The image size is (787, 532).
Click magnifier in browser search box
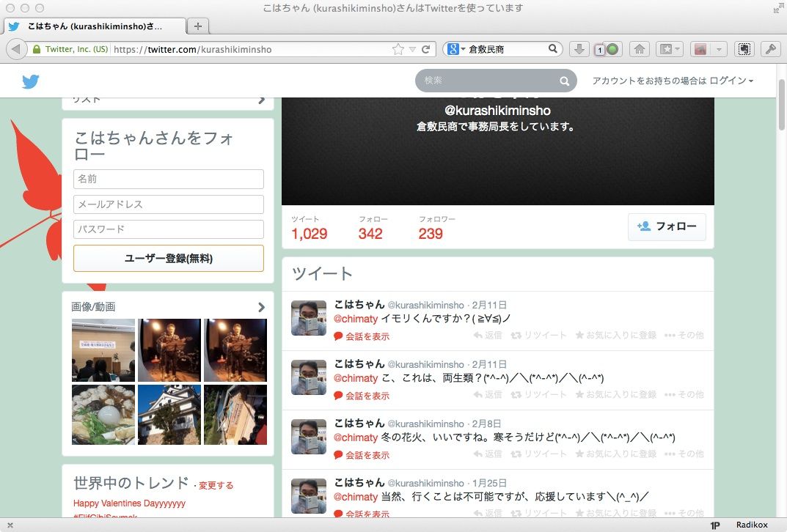[552, 48]
